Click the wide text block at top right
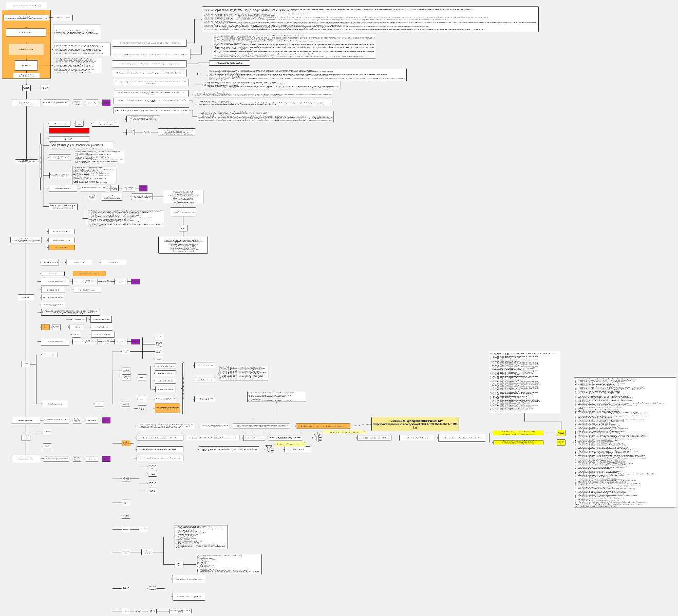The width and height of the screenshot is (678, 616). click(x=370, y=19)
